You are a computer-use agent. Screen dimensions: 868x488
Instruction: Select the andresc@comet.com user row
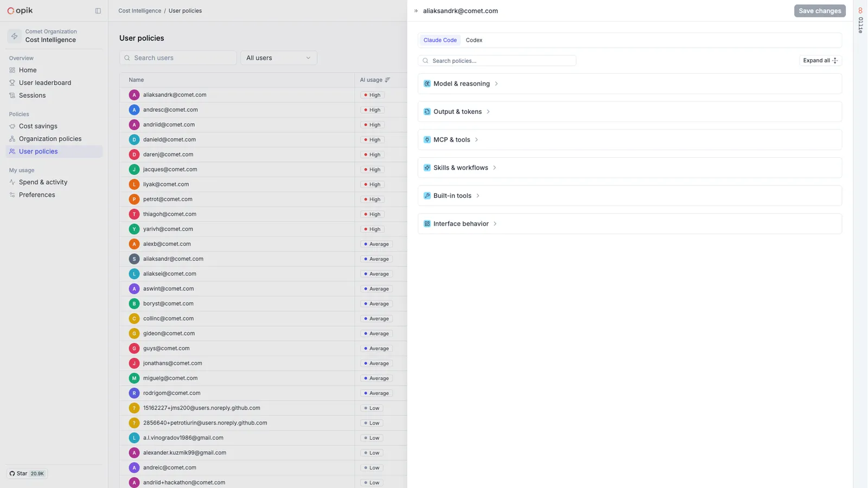coord(264,110)
